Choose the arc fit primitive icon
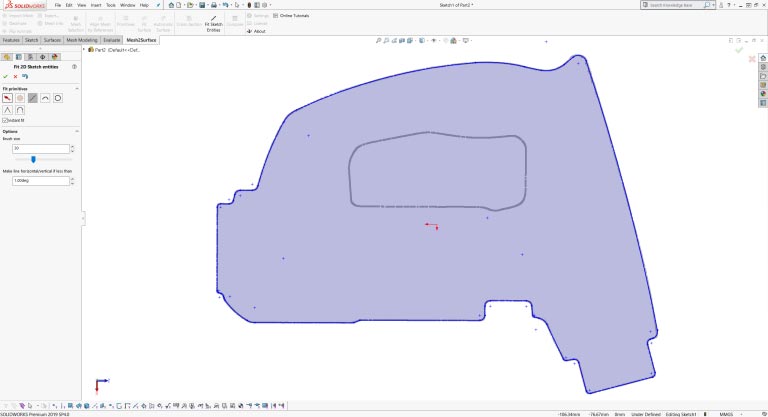This screenshot has width=768, height=417. 46,98
